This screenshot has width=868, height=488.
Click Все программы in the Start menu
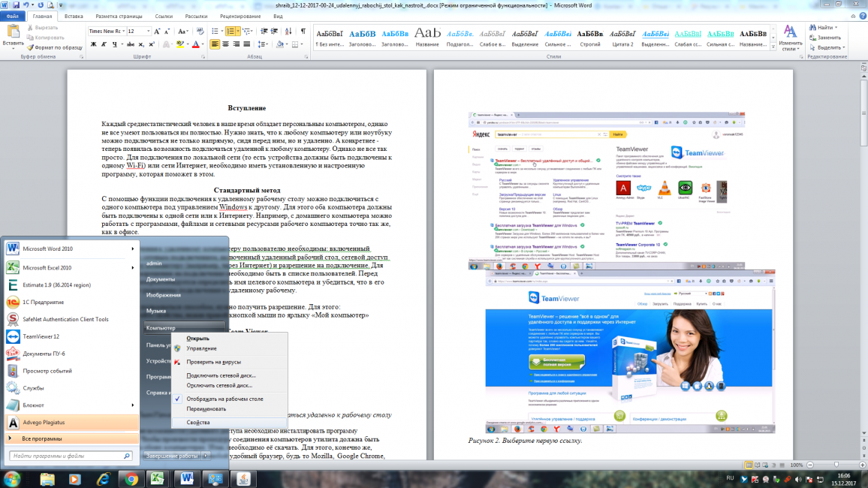coord(71,438)
